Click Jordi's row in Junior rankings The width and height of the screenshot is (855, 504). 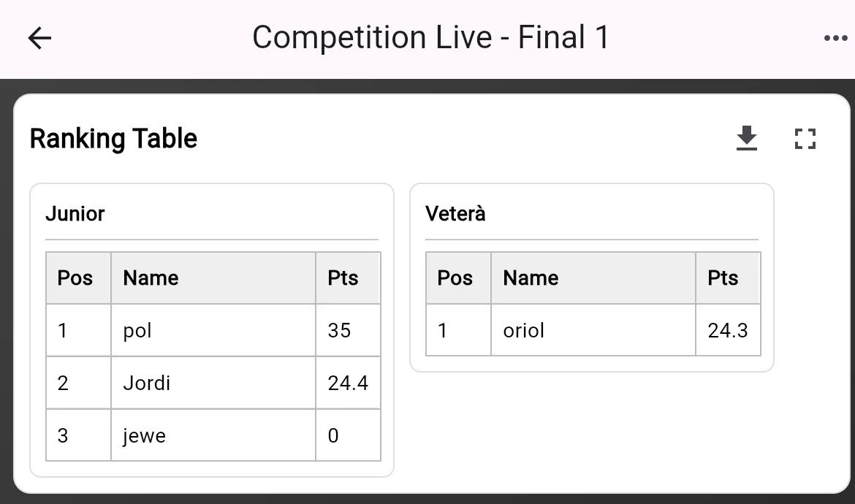146,383
